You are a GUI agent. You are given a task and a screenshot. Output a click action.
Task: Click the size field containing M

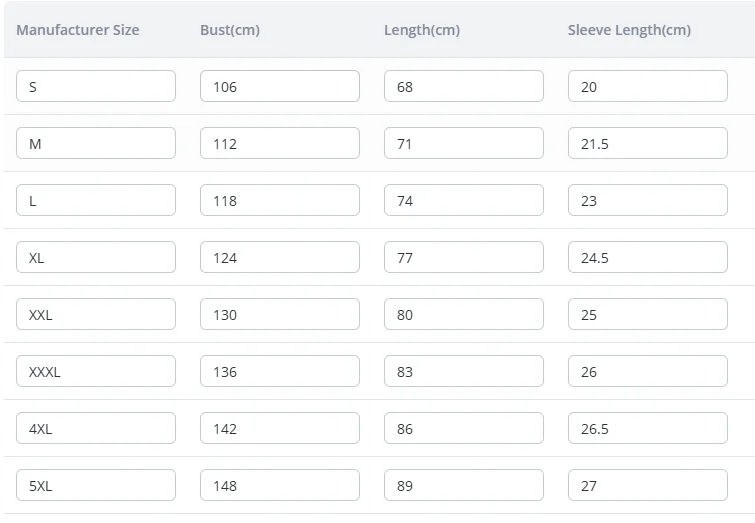[x=96, y=143]
